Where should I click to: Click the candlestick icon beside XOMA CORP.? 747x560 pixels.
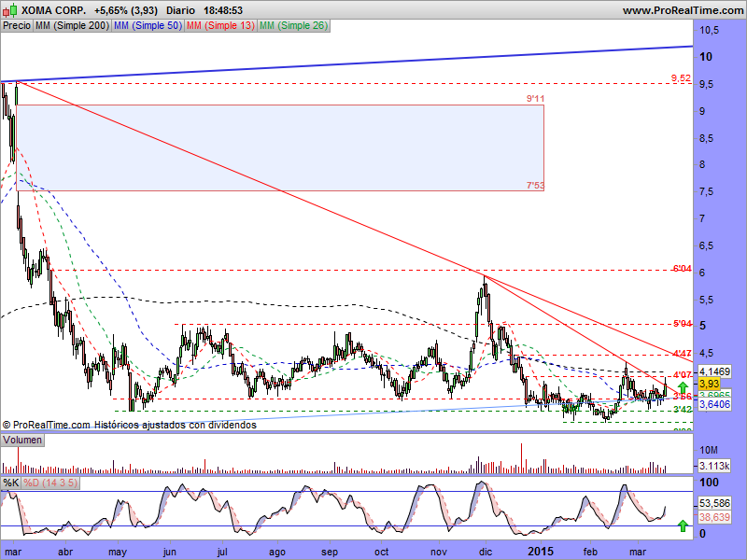pyautogui.click(x=10, y=9)
